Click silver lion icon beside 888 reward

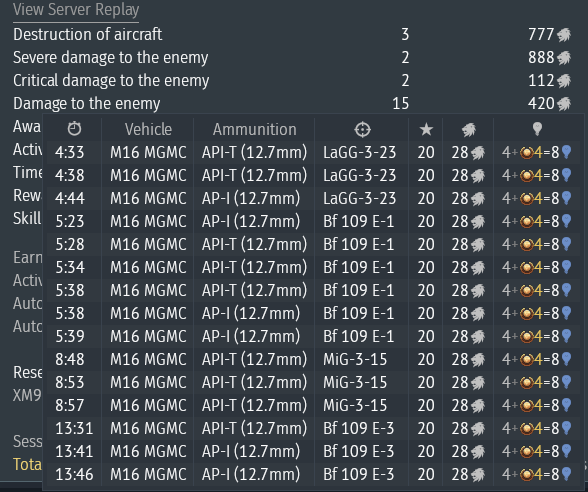pos(564,58)
